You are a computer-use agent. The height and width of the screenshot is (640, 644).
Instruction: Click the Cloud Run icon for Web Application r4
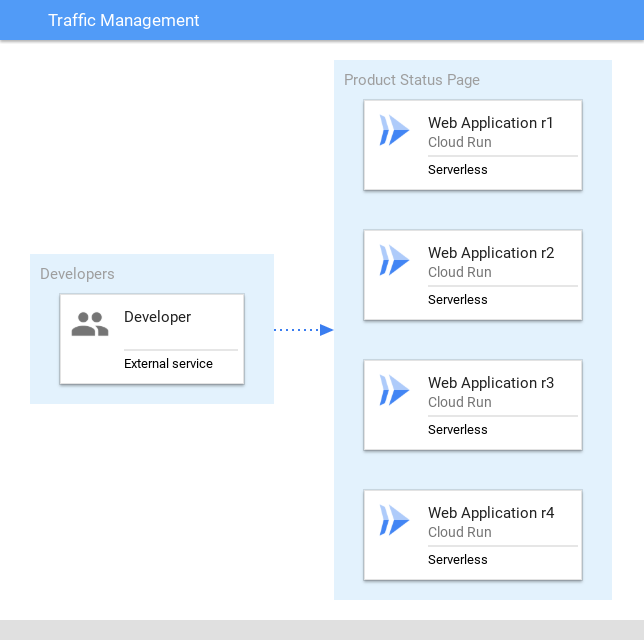[x=394, y=520]
